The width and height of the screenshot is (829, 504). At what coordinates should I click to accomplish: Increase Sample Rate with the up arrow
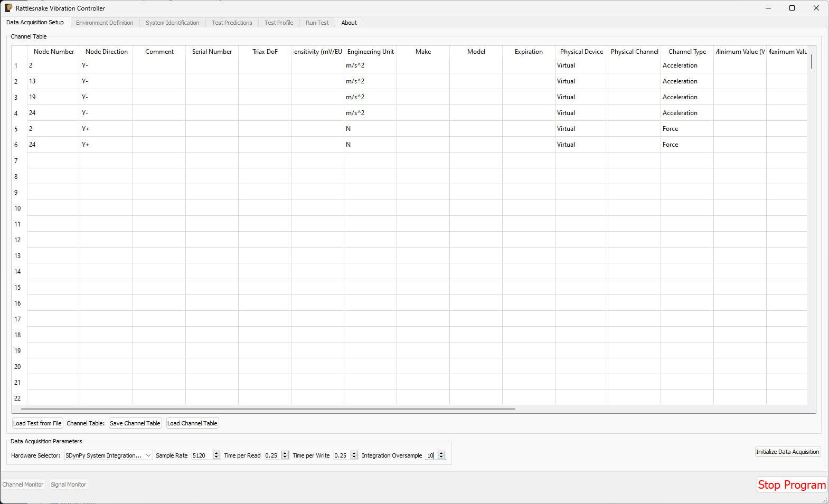coord(216,453)
